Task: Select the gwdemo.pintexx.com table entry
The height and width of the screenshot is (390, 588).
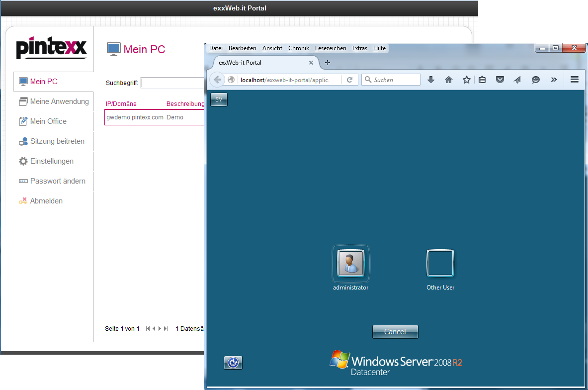Action: point(135,117)
